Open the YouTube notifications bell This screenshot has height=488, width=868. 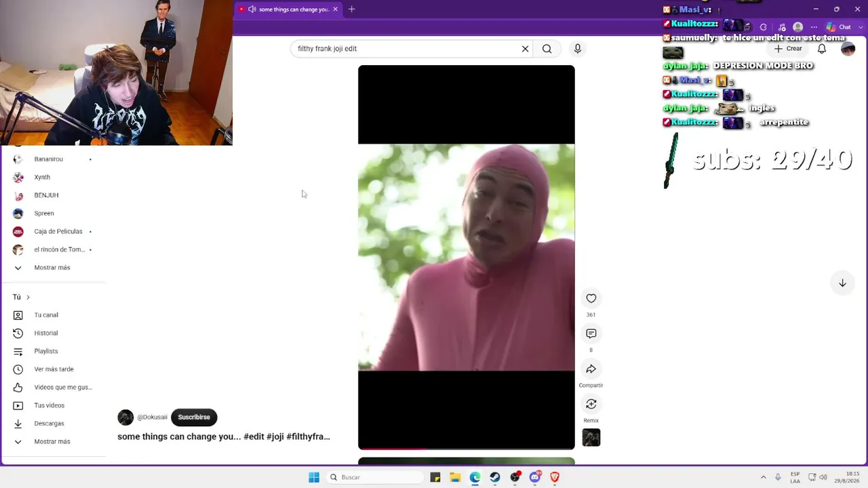tap(822, 49)
